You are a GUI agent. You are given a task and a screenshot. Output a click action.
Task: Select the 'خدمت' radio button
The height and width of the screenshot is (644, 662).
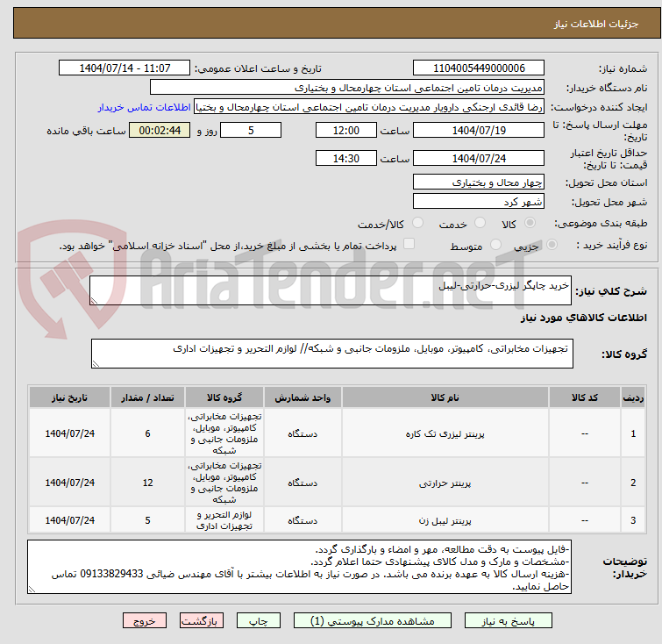[x=480, y=223]
